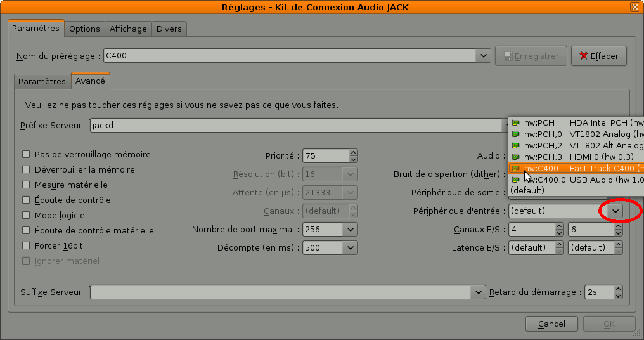
Task: Open Périphérique d'entrée dropdown arrow
Action: [x=615, y=211]
